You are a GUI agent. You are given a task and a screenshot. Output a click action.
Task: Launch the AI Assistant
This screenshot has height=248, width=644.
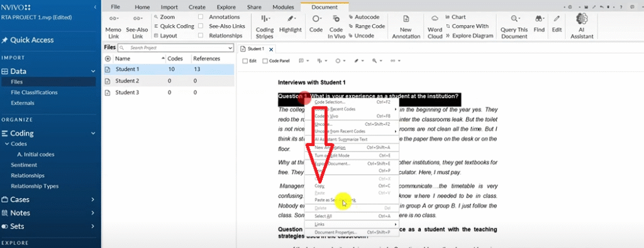pos(582,26)
